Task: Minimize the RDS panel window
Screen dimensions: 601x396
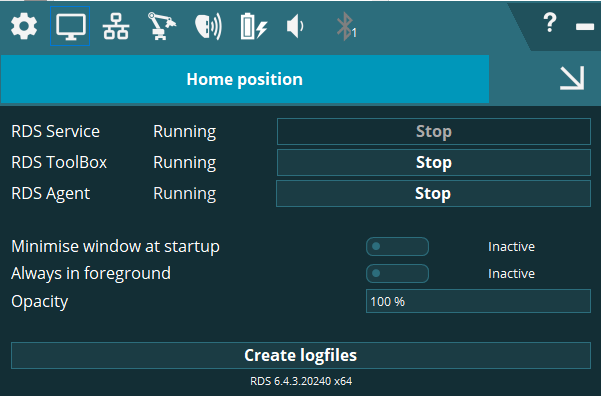Action: coord(585,26)
